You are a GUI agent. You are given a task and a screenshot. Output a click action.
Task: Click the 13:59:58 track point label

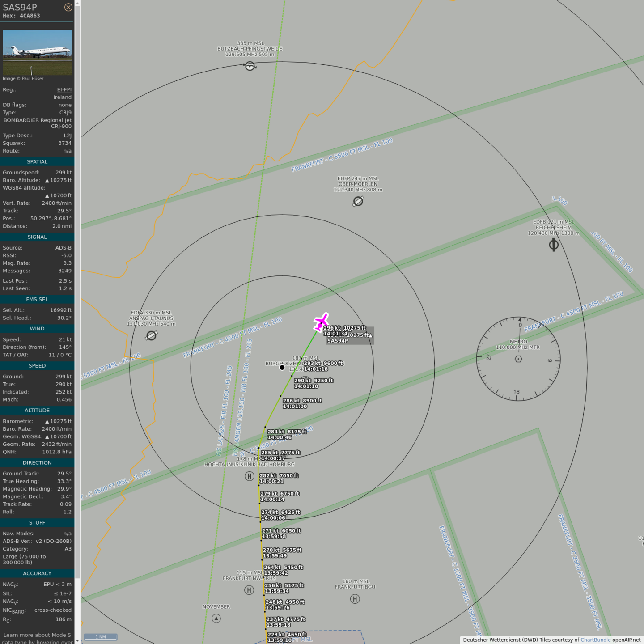pyautogui.click(x=274, y=536)
